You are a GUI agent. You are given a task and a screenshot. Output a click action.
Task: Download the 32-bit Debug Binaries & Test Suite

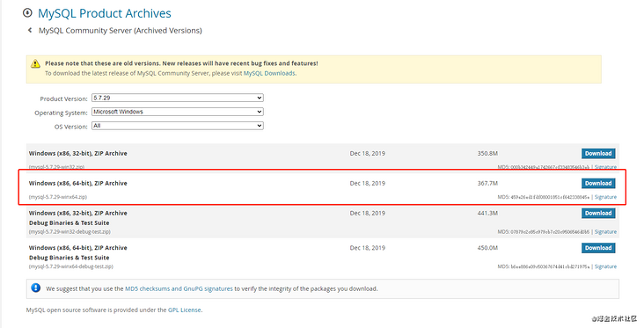pyautogui.click(x=598, y=213)
